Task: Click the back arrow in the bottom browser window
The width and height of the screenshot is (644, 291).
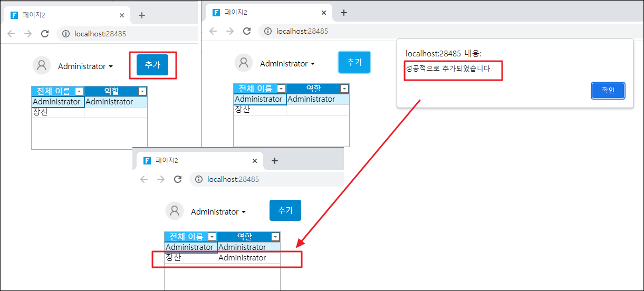Action: click(x=144, y=179)
